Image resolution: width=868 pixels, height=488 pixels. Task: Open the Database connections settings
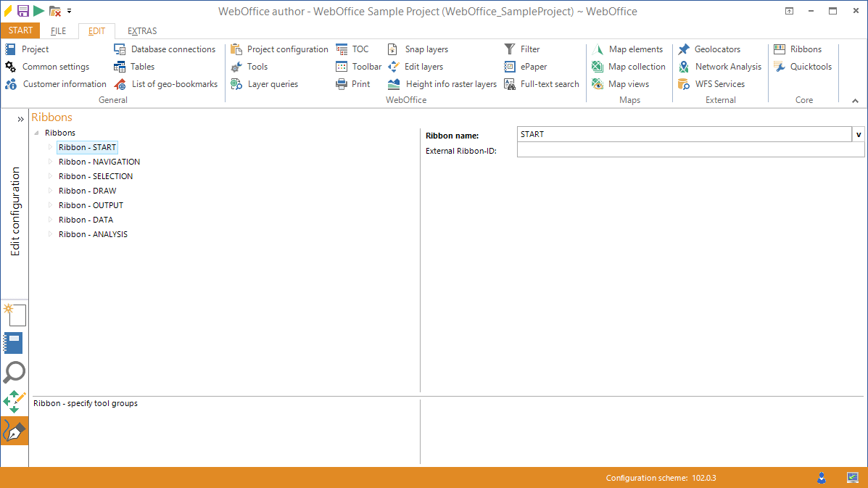[x=173, y=49]
